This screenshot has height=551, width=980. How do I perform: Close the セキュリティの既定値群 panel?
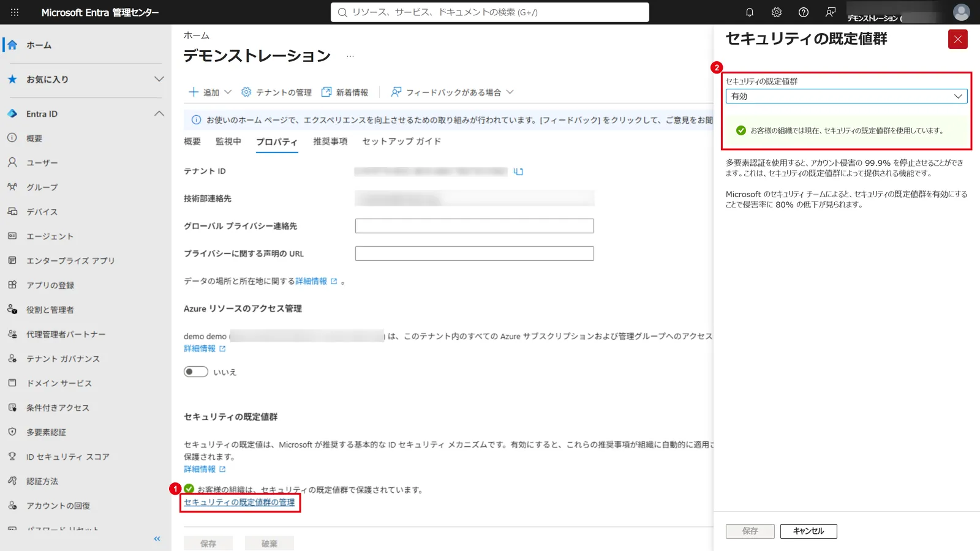coord(958,39)
